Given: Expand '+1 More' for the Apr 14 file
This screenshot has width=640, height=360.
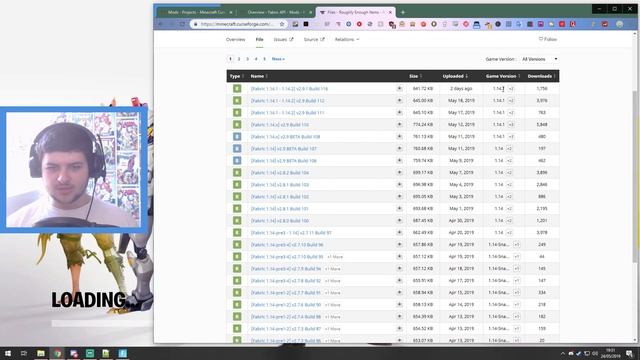Looking at the screenshot, I should point(333,304).
